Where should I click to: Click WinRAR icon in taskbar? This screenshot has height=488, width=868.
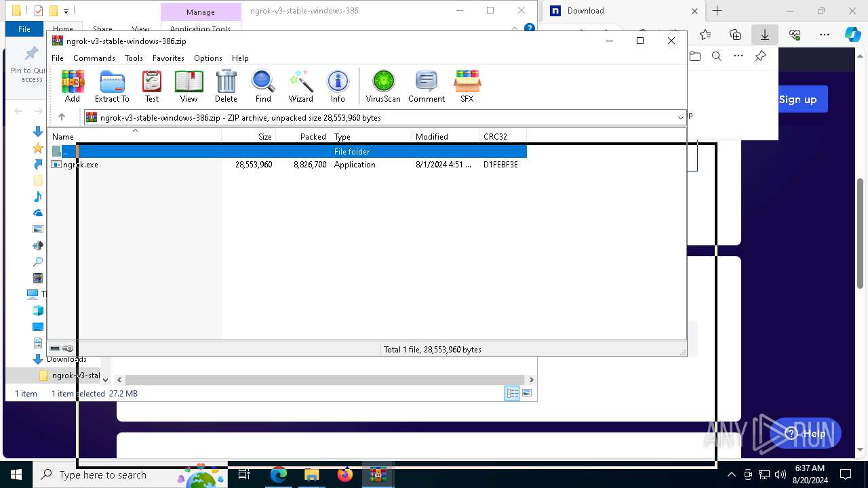pyautogui.click(x=378, y=474)
